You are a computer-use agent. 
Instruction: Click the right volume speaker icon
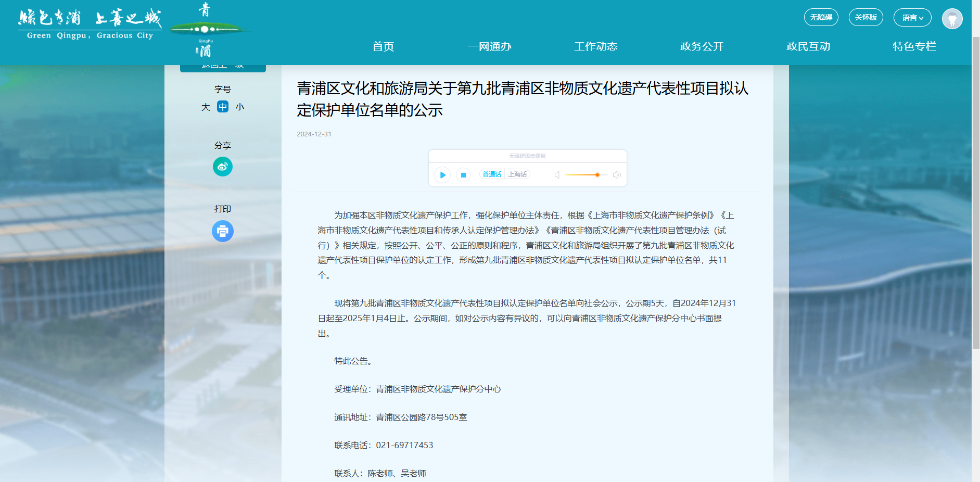617,175
